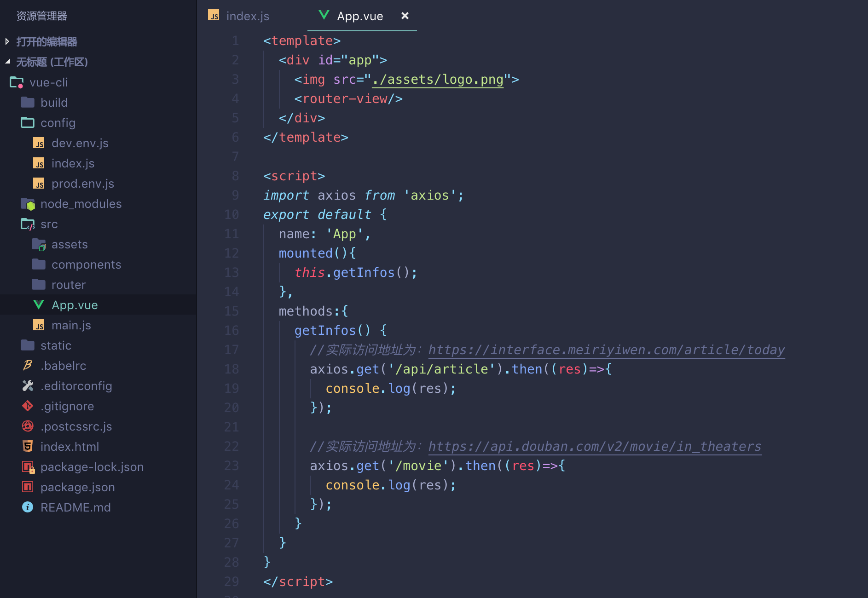Click the Babel icon beside .babelrc

pos(28,366)
